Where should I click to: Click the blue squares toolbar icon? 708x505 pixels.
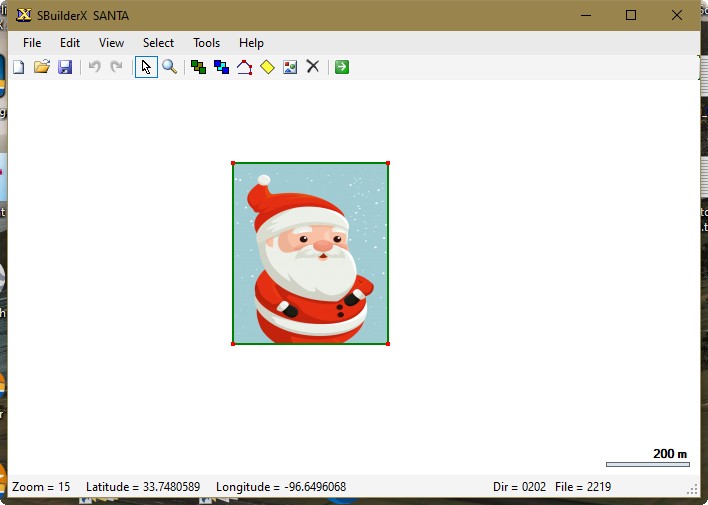coord(221,67)
